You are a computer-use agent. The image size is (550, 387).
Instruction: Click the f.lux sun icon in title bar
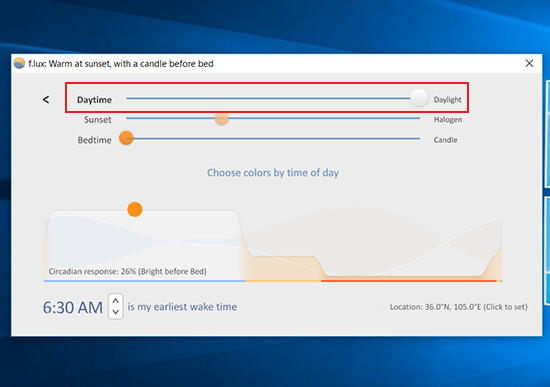click(x=19, y=63)
